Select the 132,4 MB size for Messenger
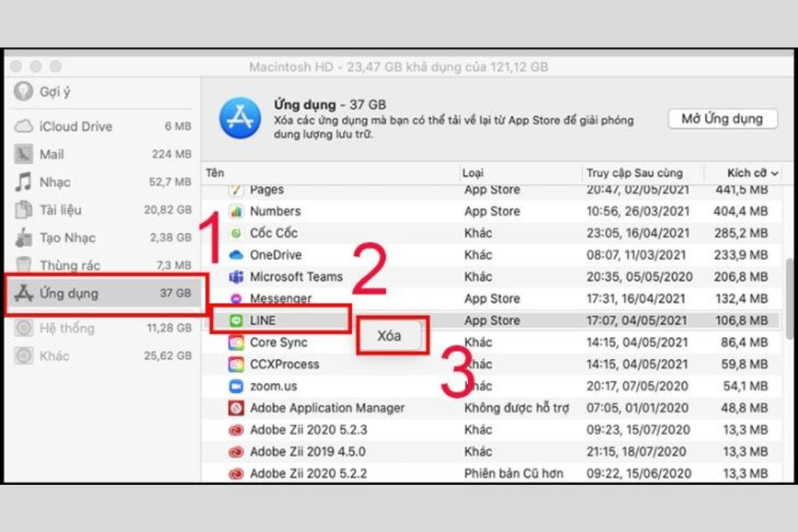Screen dimensions: 798x532 pyautogui.click(x=741, y=299)
